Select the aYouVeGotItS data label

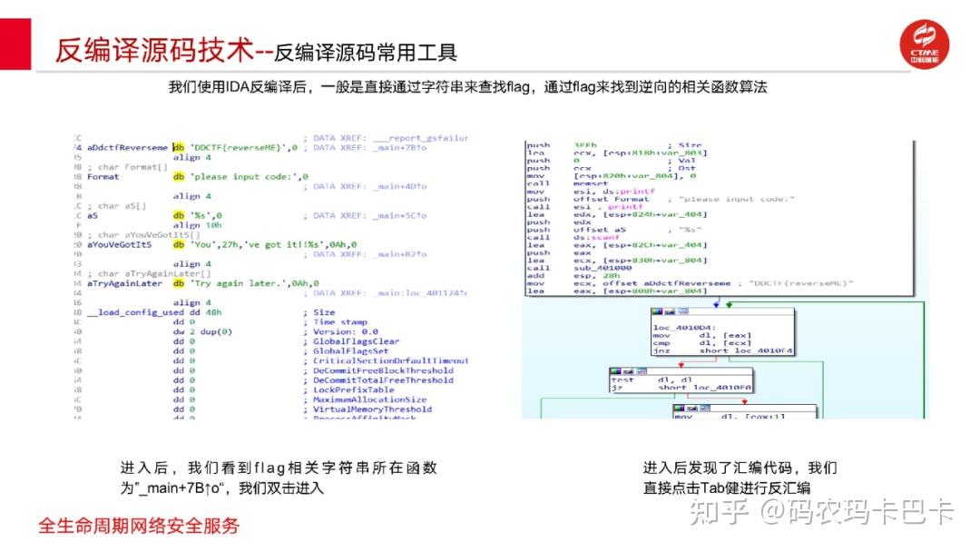120,245
